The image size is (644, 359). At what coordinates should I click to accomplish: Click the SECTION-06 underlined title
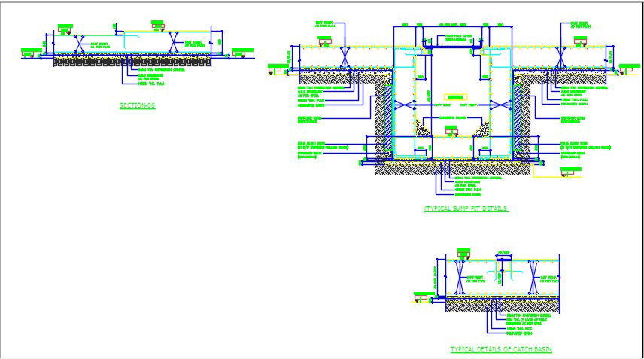point(136,105)
